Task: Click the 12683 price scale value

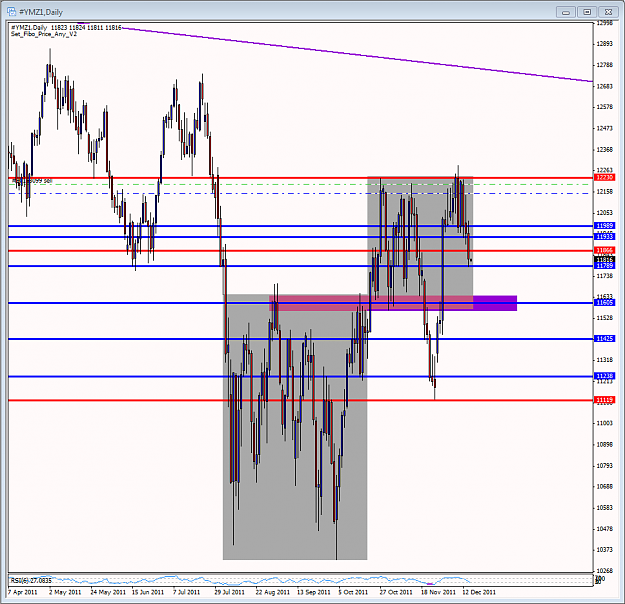Action: [x=604, y=86]
